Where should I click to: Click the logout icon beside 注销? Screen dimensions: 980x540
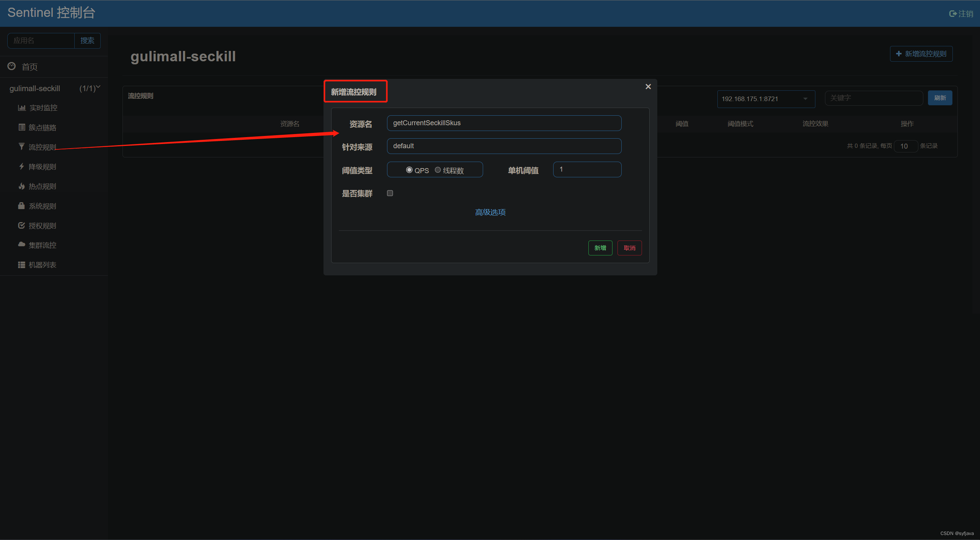pos(953,14)
